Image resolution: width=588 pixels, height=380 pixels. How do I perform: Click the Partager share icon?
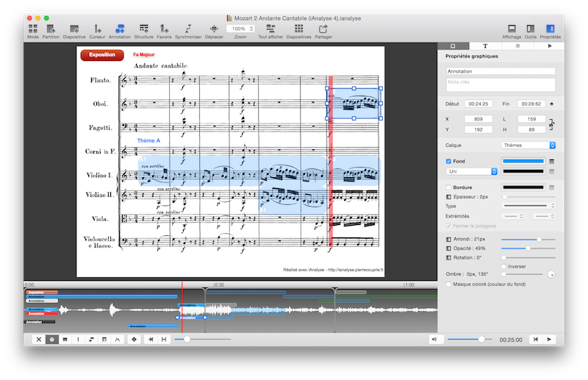(x=323, y=29)
